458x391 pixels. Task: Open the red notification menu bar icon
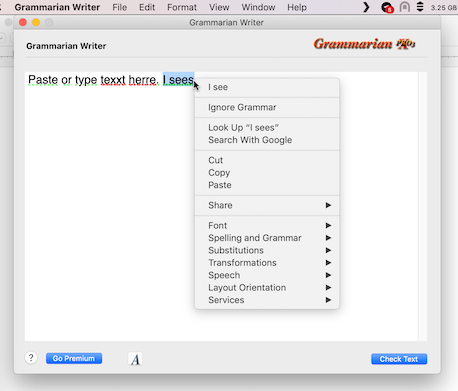[x=387, y=7]
